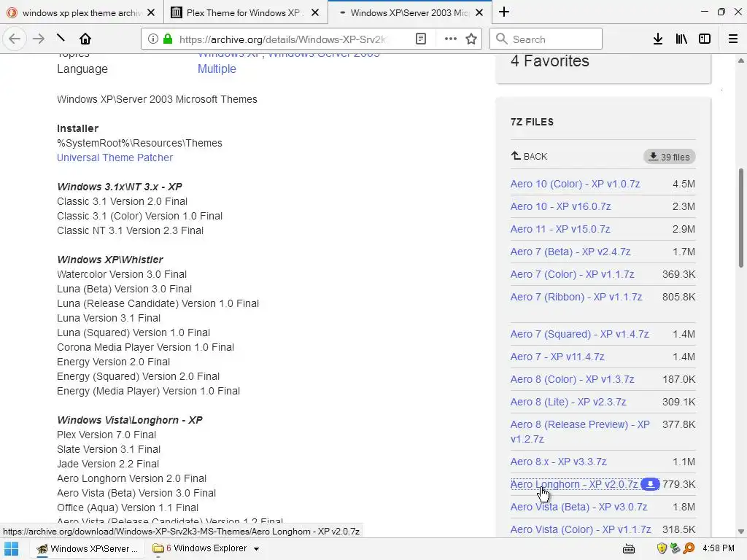Download Aero 10 - XP v16.0.7z

(560, 206)
